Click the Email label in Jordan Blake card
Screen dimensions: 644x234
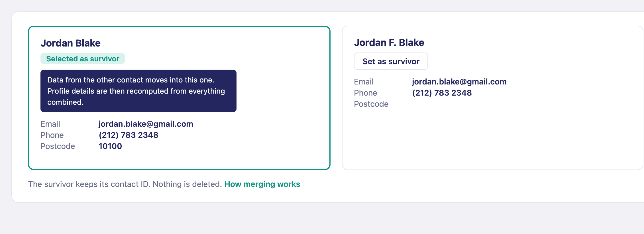click(x=50, y=124)
